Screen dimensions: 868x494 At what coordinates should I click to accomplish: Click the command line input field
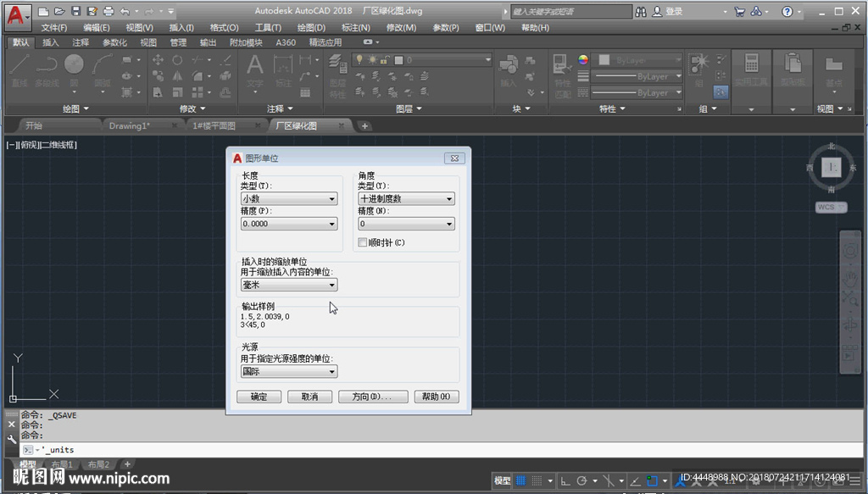pos(441,450)
